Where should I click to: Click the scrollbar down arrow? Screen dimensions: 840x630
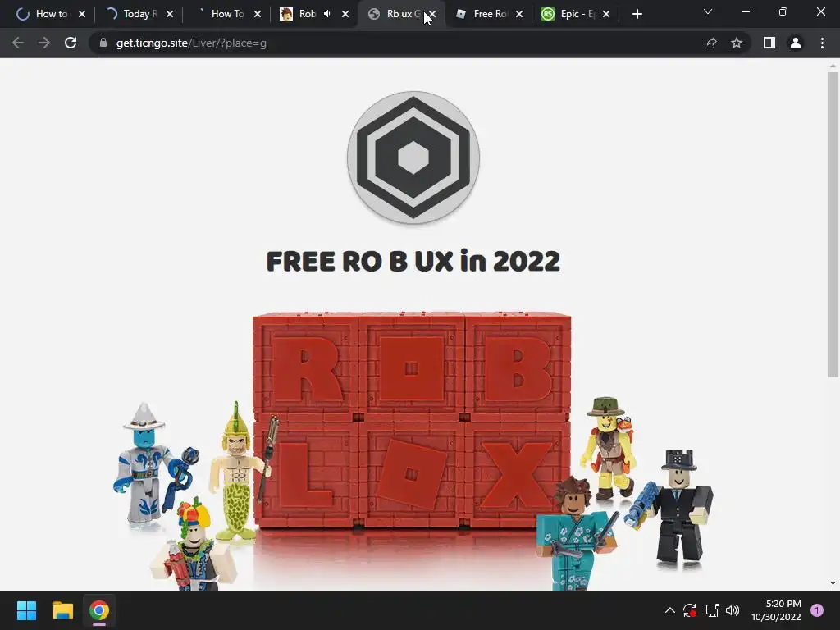[833, 583]
